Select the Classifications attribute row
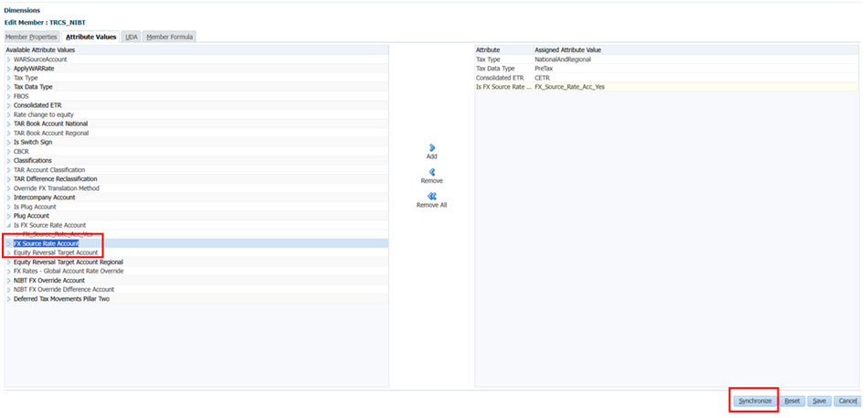This screenshot has width=868, height=418. (196, 161)
